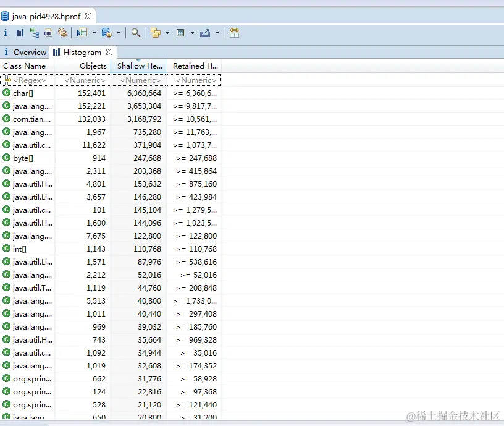Close java_pid4928.hprof editor tab
504x426 pixels.
(x=88, y=15)
